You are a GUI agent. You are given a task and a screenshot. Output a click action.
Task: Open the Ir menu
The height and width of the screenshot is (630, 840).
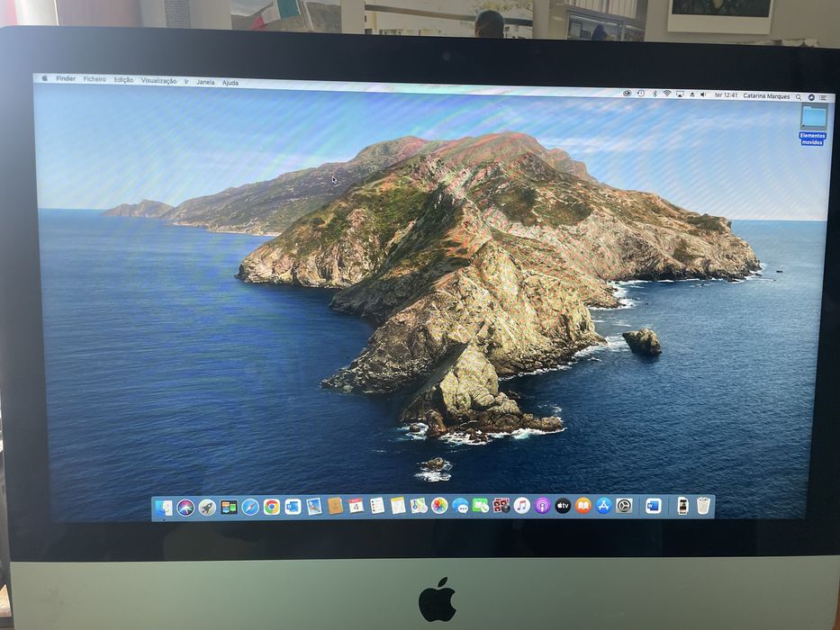click(x=186, y=81)
